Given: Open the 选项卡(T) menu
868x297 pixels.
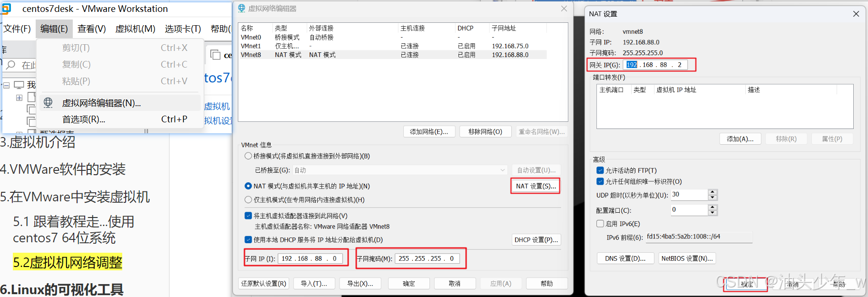Looking at the screenshot, I should coord(183,29).
